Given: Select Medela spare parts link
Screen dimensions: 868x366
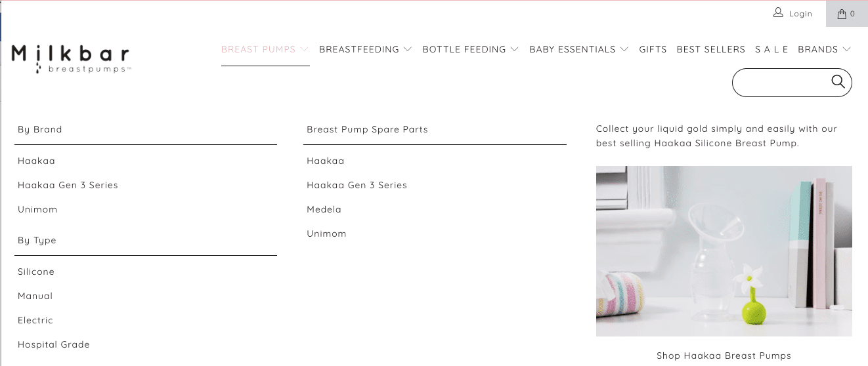Looking at the screenshot, I should (x=324, y=209).
